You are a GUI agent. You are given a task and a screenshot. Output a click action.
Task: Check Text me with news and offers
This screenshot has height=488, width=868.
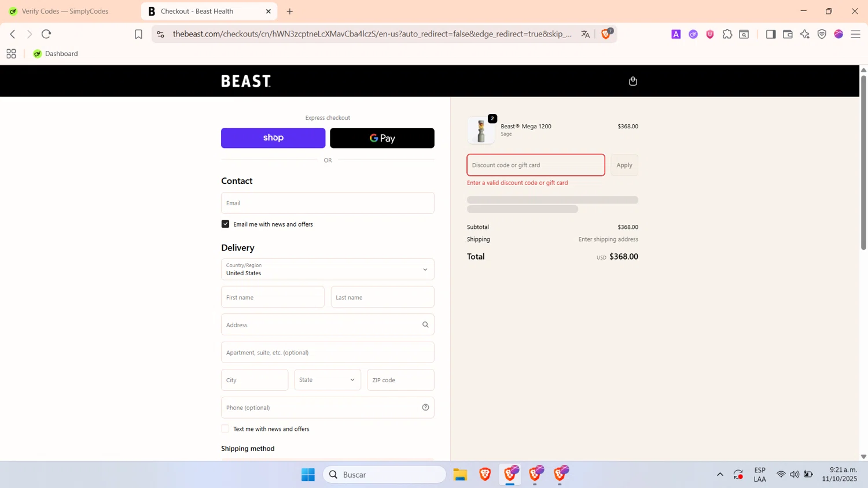pos(225,428)
